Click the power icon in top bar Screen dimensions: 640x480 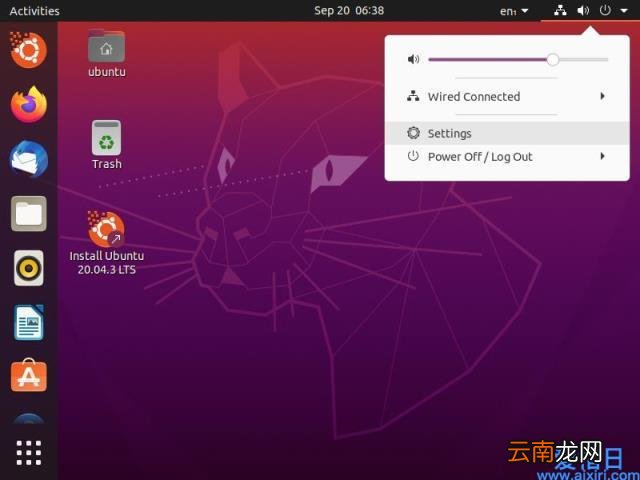click(x=605, y=10)
